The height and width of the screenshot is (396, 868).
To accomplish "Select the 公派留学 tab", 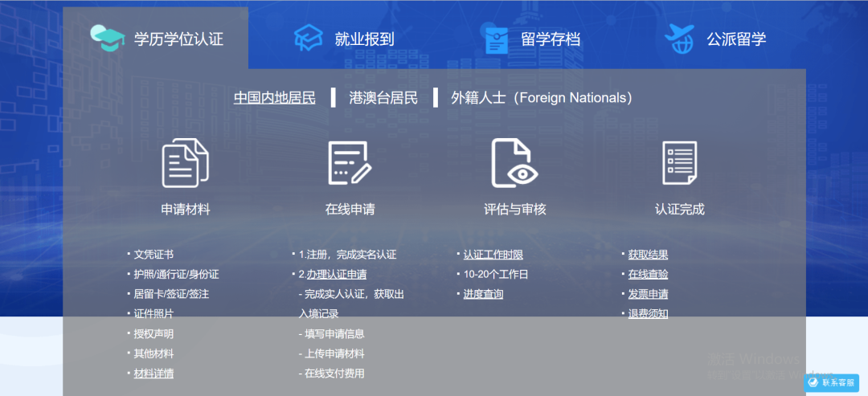I will coord(736,39).
